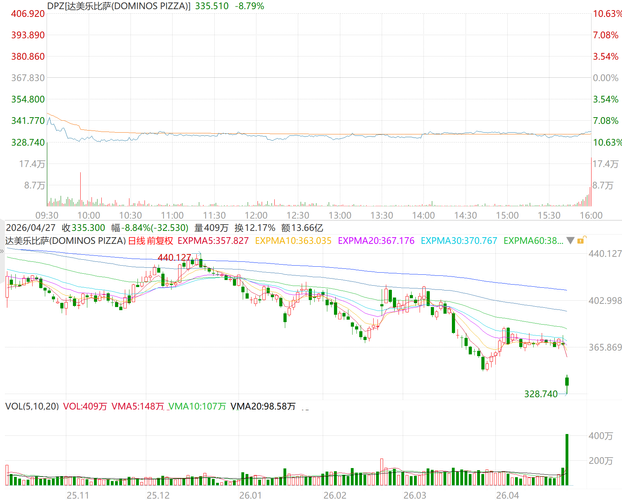
Task: Click the 额13.66亿 amount value
Action: pyautogui.click(x=302, y=228)
